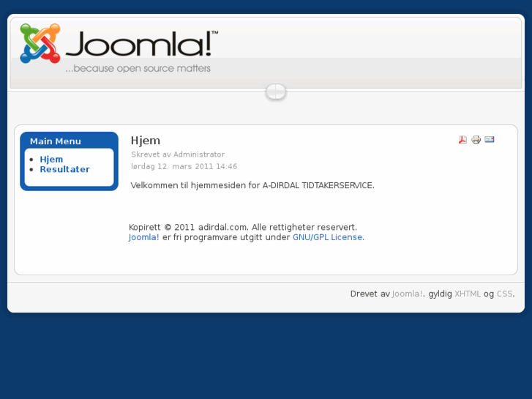Click the e-mail icon for the article
The width and height of the screenshot is (532, 399).
coord(490,140)
